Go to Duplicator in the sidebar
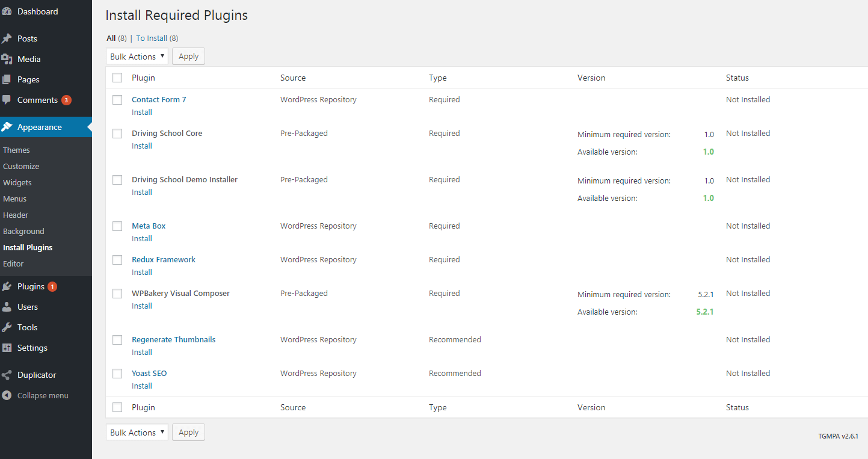868x459 pixels. [x=37, y=375]
